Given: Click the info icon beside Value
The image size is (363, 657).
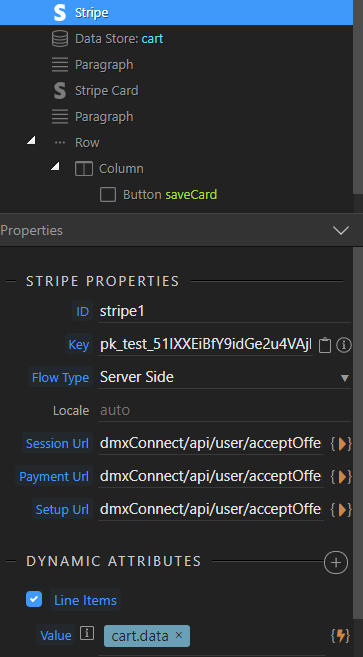Looking at the screenshot, I should click(87, 633).
